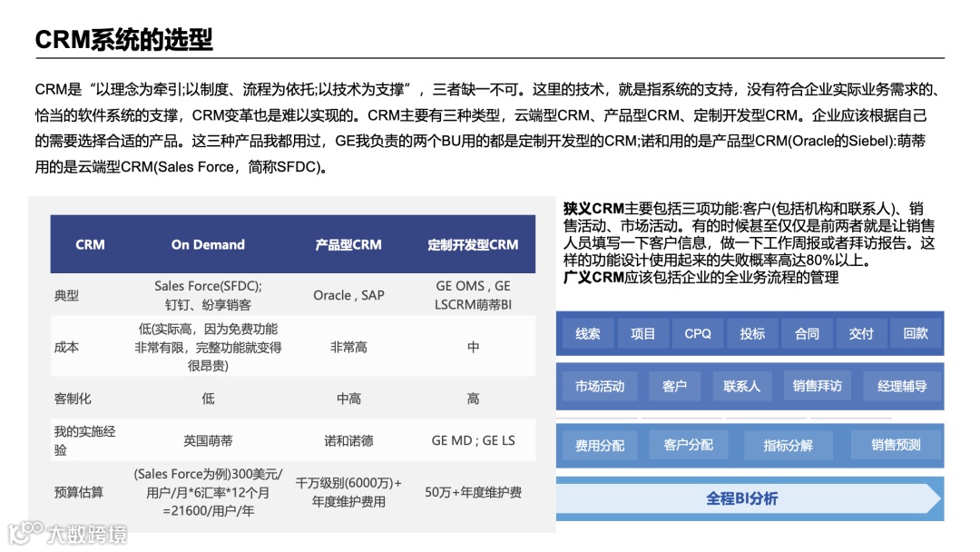Select the 非常高 cost cell
This screenshot has width=980, height=552.
tap(348, 347)
